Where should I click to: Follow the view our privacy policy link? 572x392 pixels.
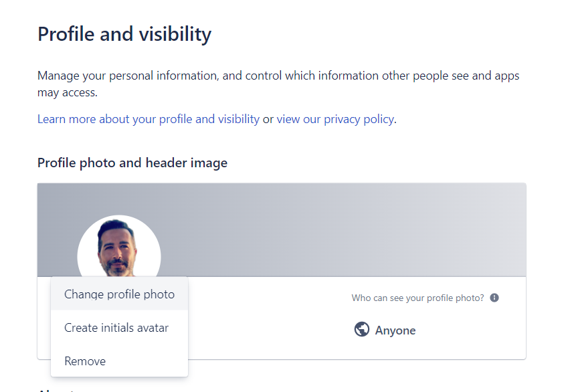click(335, 119)
